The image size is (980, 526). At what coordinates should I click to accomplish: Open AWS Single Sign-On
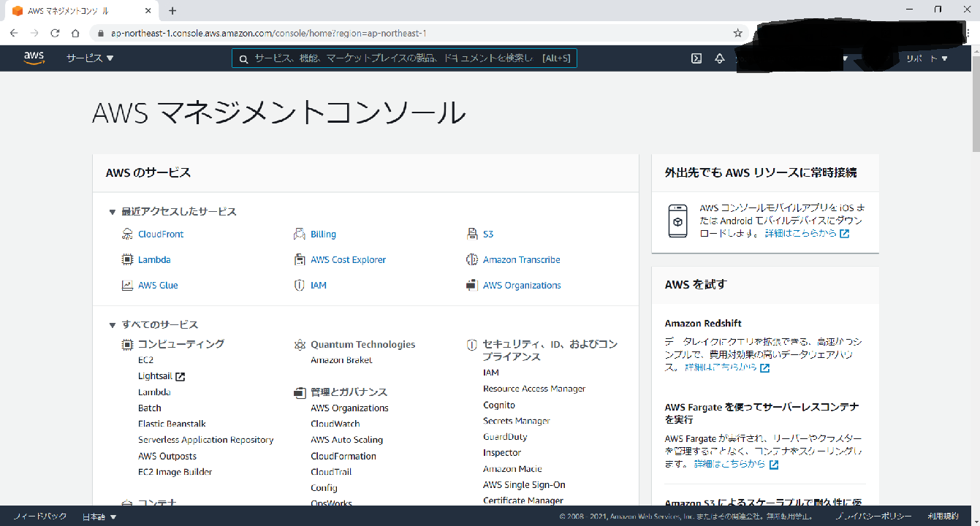click(x=524, y=485)
